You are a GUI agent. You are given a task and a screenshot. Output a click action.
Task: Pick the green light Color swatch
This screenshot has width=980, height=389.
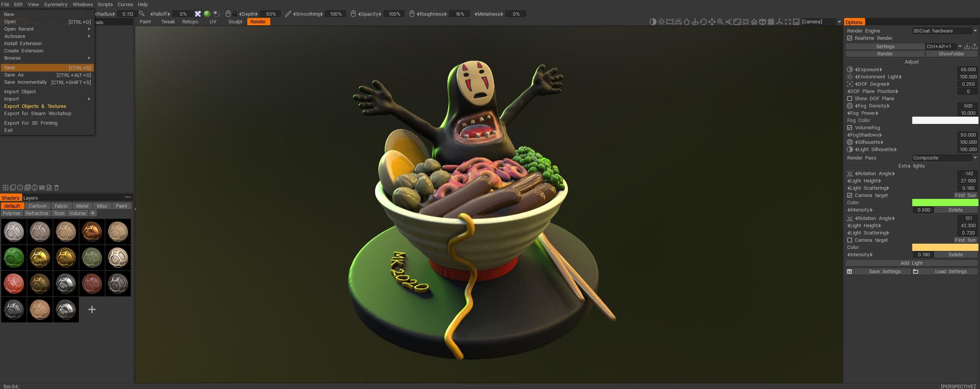945,203
